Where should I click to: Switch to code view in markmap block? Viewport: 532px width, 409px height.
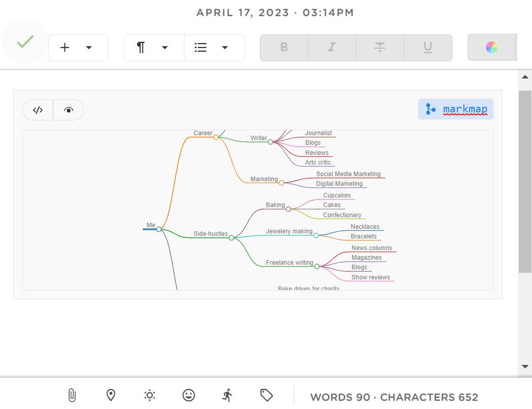pos(38,110)
